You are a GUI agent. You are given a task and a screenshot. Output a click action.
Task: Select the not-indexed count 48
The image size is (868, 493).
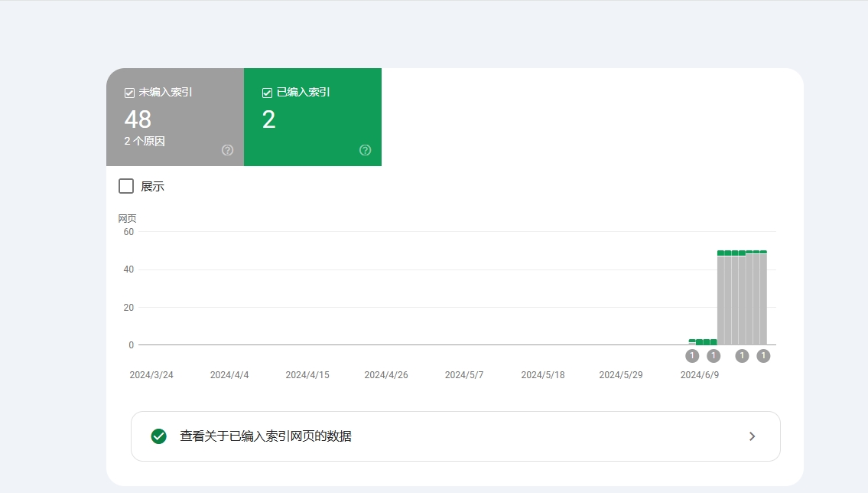coord(138,119)
